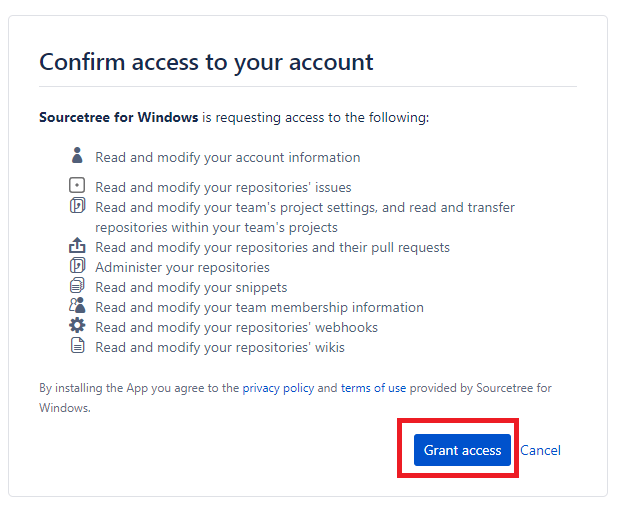Cancel the access request
Image resolution: width=618 pixels, height=510 pixels.
coord(540,450)
